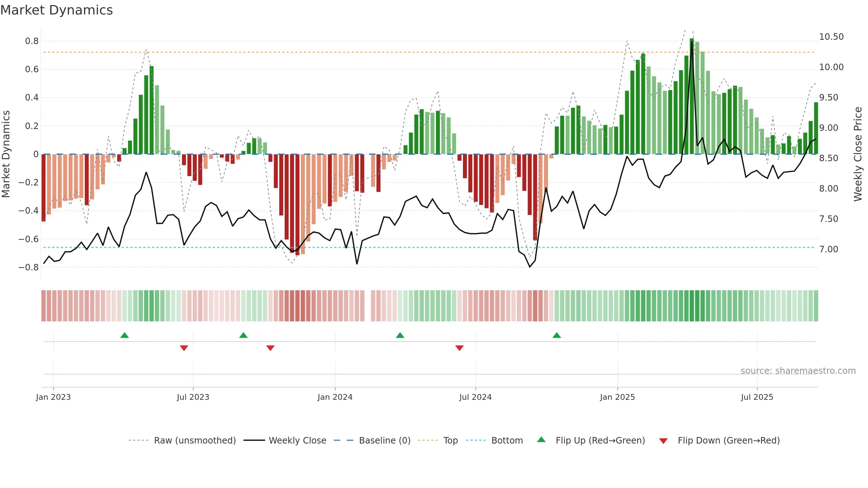Click the Raw (unsmoothed) legend entry

182,440
